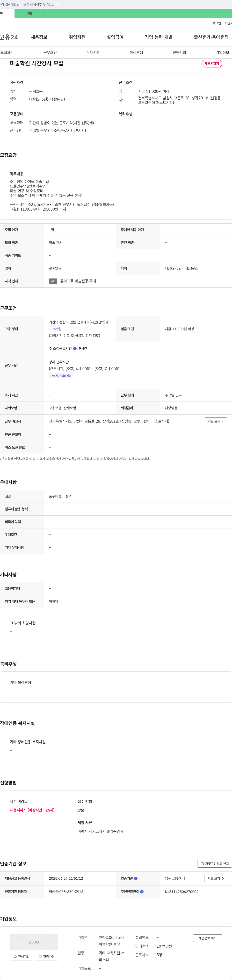
Task: Jump to the 전형방법 section tab
Action: pyautogui.click(x=179, y=52)
